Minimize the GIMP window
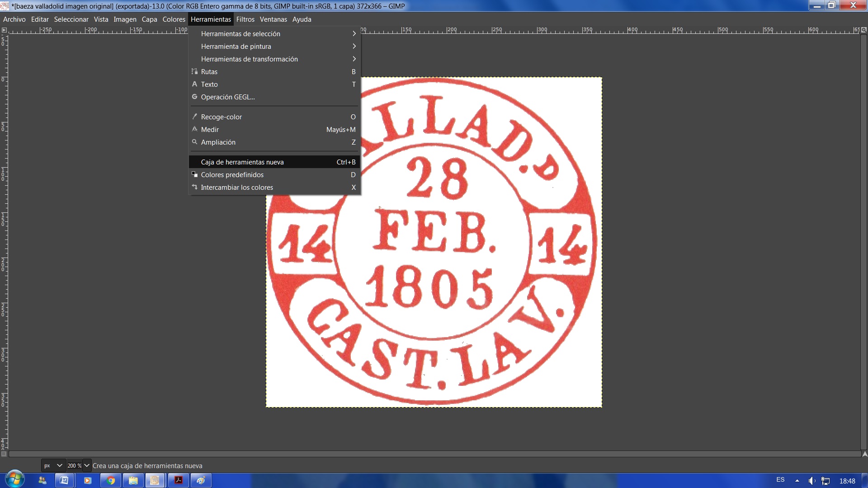The height and width of the screenshot is (488, 868). click(x=817, y=5)
